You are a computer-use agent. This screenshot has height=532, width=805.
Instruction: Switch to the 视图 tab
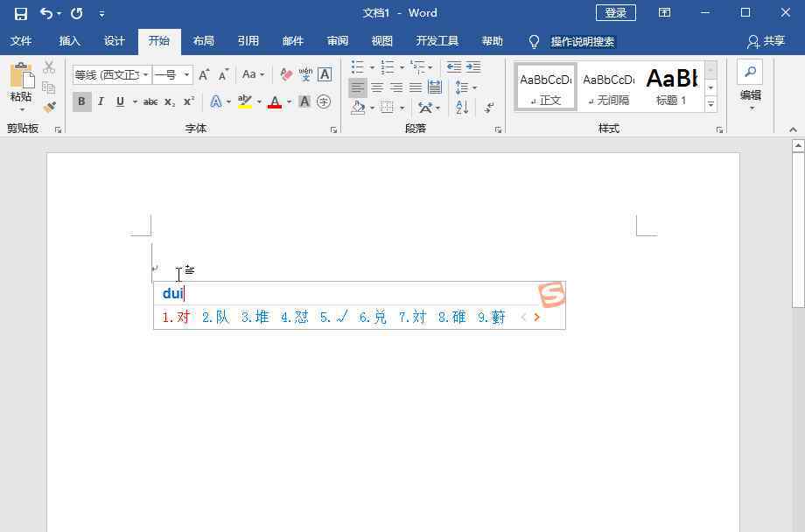pyautogui.click(x=382, y=41)
